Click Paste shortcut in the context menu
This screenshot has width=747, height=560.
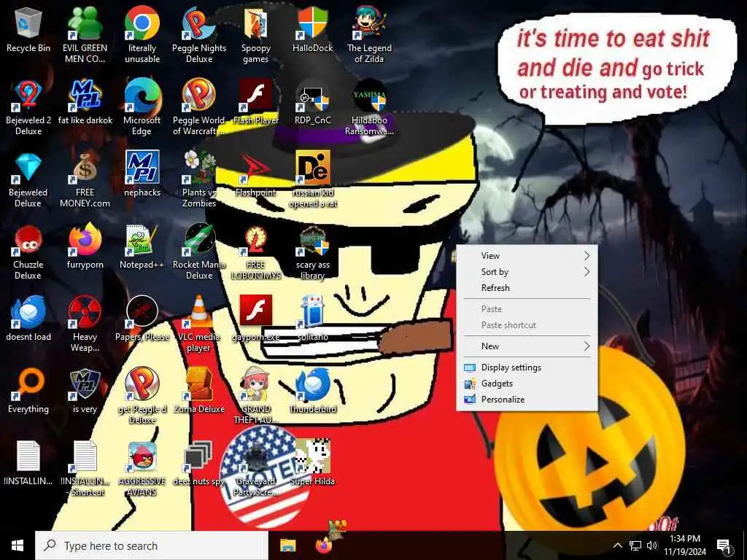(x=527, y=325)
